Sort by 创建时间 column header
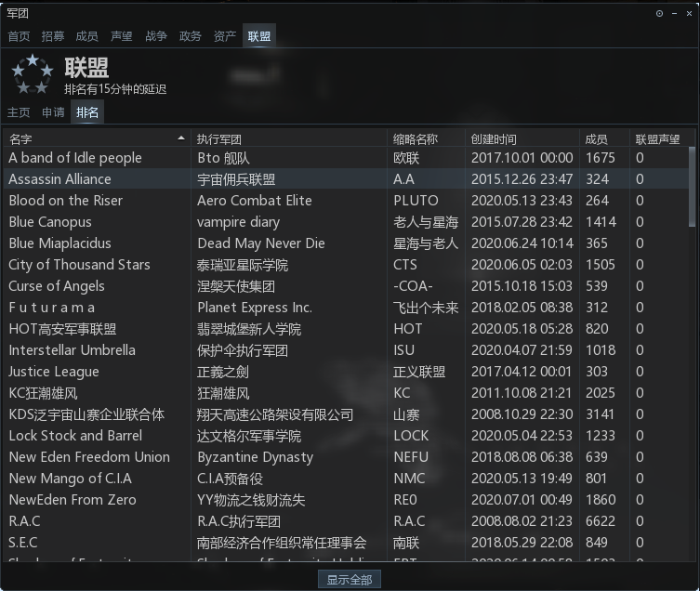 494,139
